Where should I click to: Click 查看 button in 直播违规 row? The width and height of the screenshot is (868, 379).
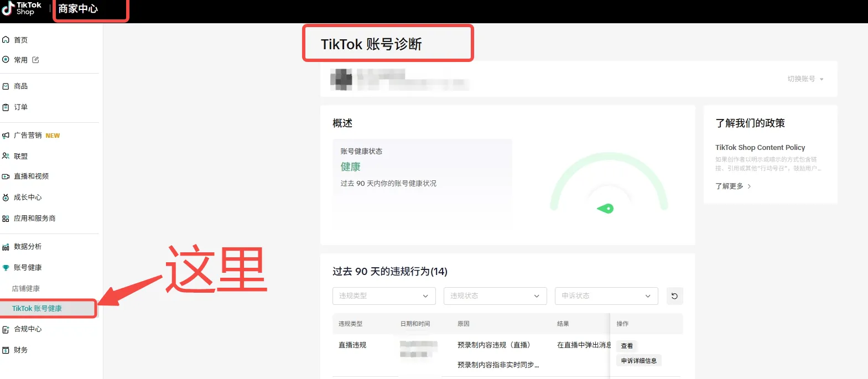[627, 346]
